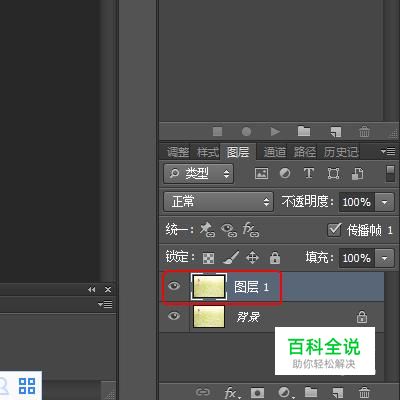This screenshot has height=400, width=400.
Task: Create a new layer group
Action: pos(311,392)
